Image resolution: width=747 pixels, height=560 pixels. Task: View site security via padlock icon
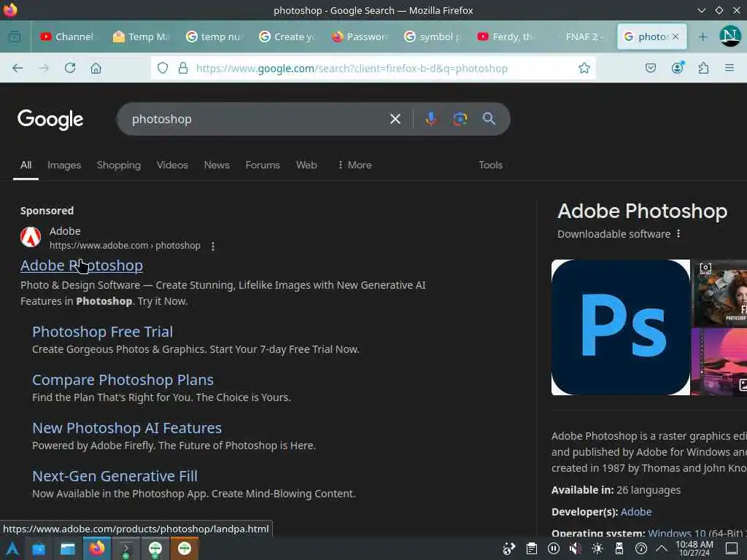[183, 68]
